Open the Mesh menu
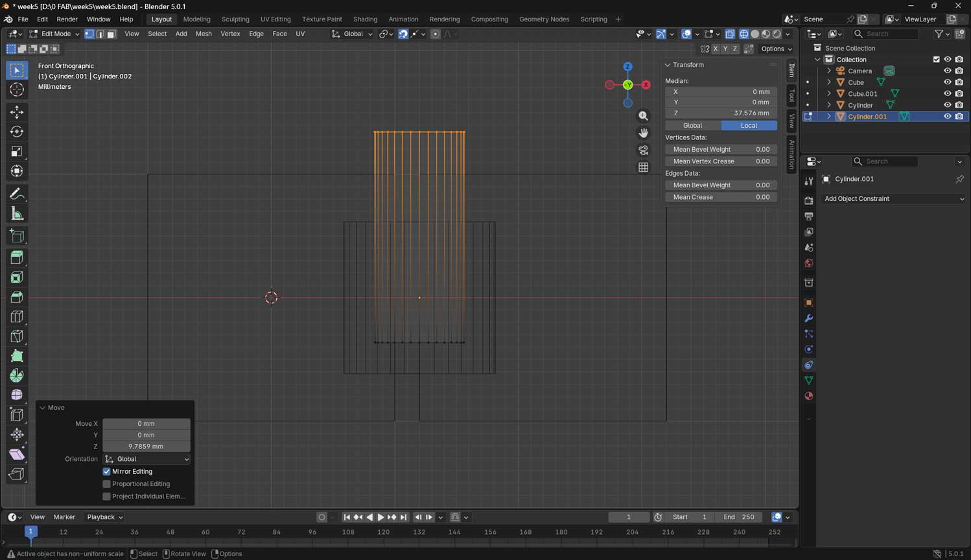This screenshot has height=560, width=971. pyautogui.click(x=204, y=34)
